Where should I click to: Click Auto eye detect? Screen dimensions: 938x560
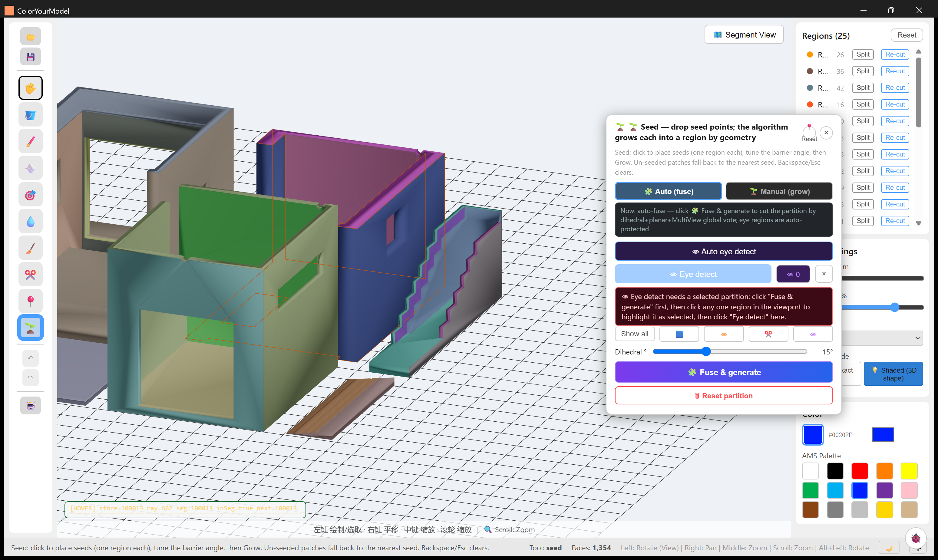pos(724,251)
